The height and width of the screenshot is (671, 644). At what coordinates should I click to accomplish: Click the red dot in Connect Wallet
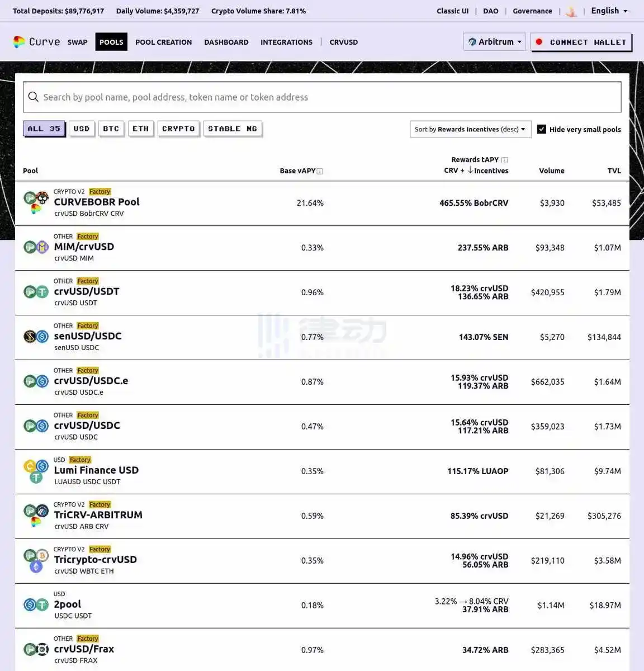point(539,42)
